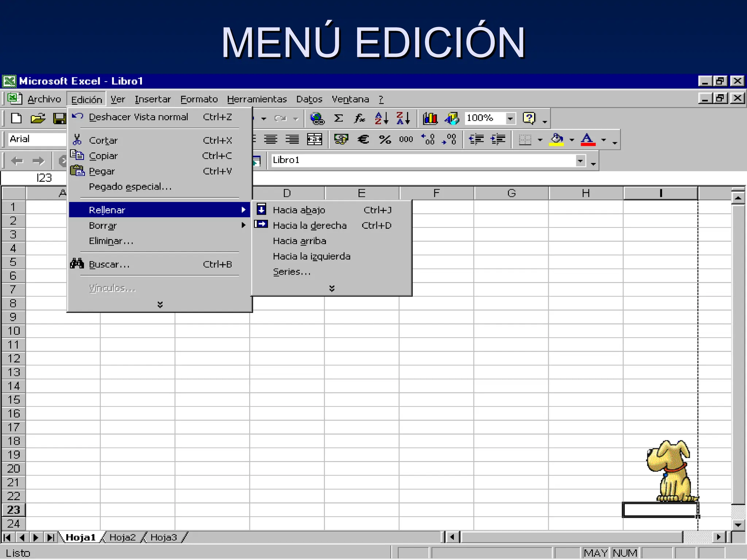The image size is (747, 560).
Task: Click the Web toolbar Forward arrow
Action: pos(38,160)
